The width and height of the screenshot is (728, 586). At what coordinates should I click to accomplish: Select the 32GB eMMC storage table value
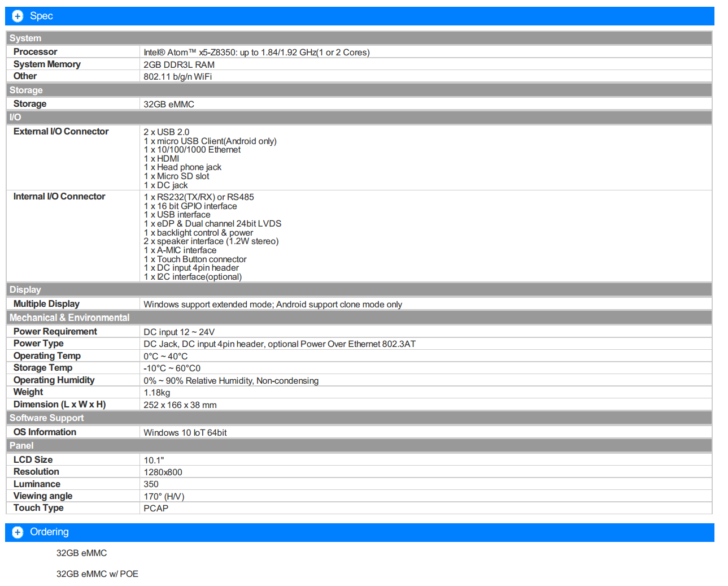168,105
